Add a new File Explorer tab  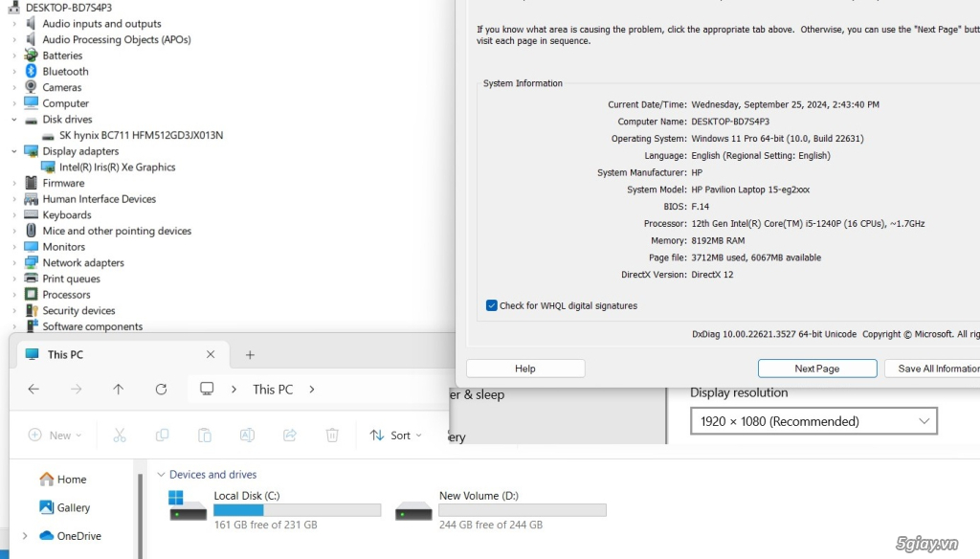(x=250, y=354)
